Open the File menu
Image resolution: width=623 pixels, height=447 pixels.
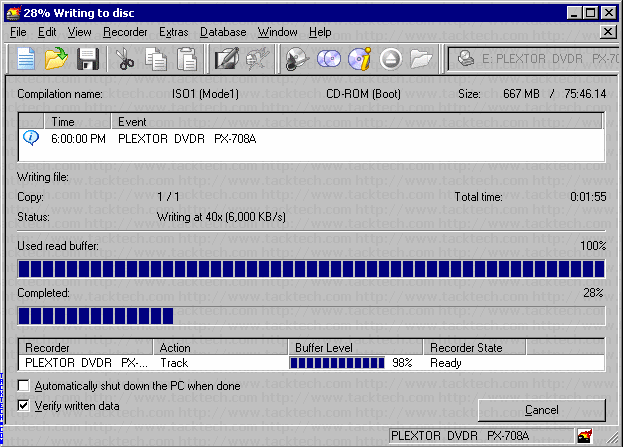tap(18, 32)
